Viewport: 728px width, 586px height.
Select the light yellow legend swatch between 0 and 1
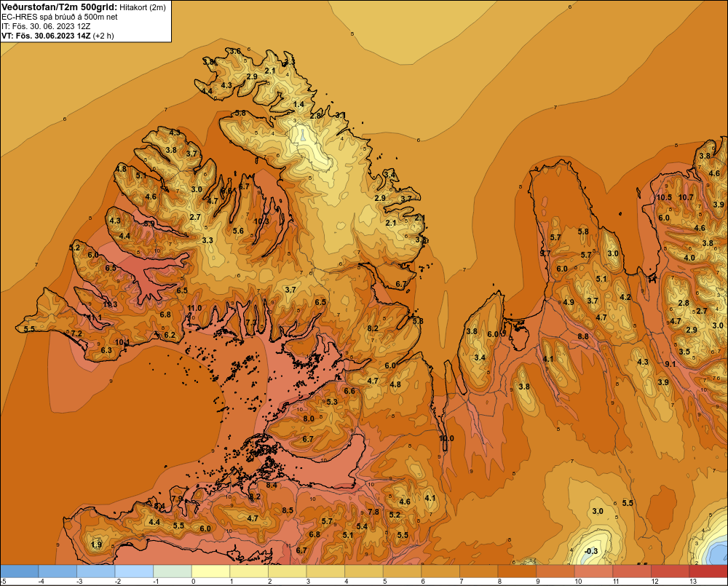point(211,571)
